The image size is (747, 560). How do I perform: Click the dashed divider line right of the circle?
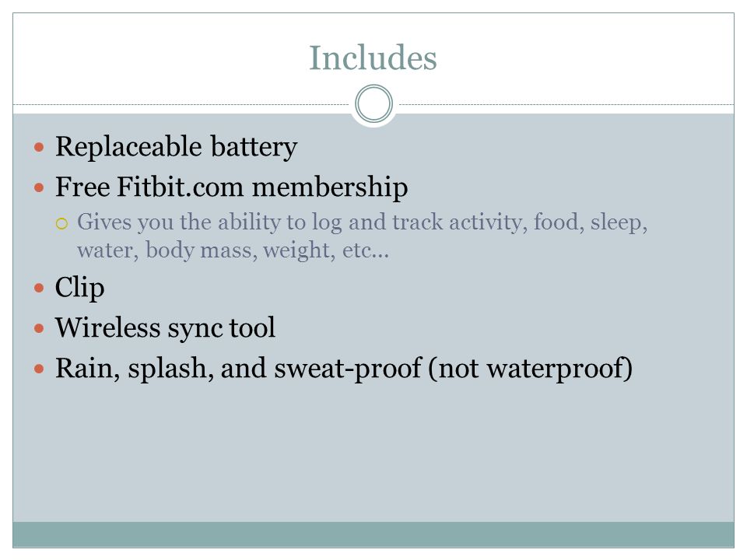pyautogui.click(x=566, y=104)
